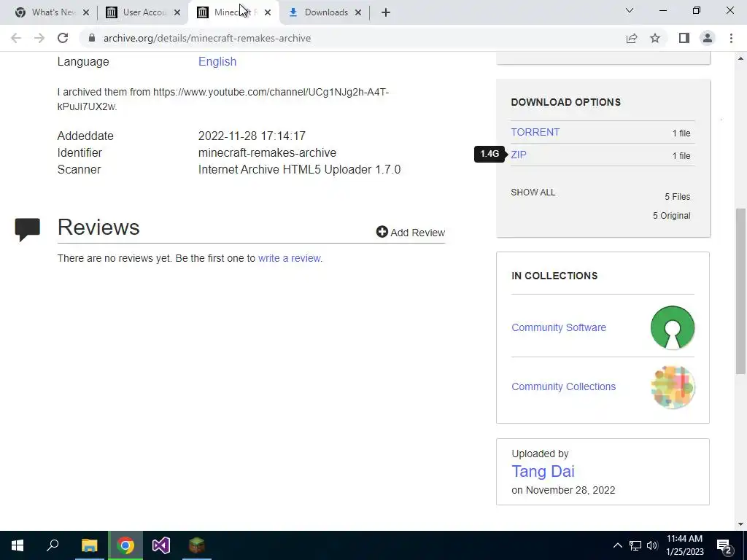The image size is (747, 560).
Task: Select the Internet Archive HTML5 Uploader text
Action: point(300,169)
